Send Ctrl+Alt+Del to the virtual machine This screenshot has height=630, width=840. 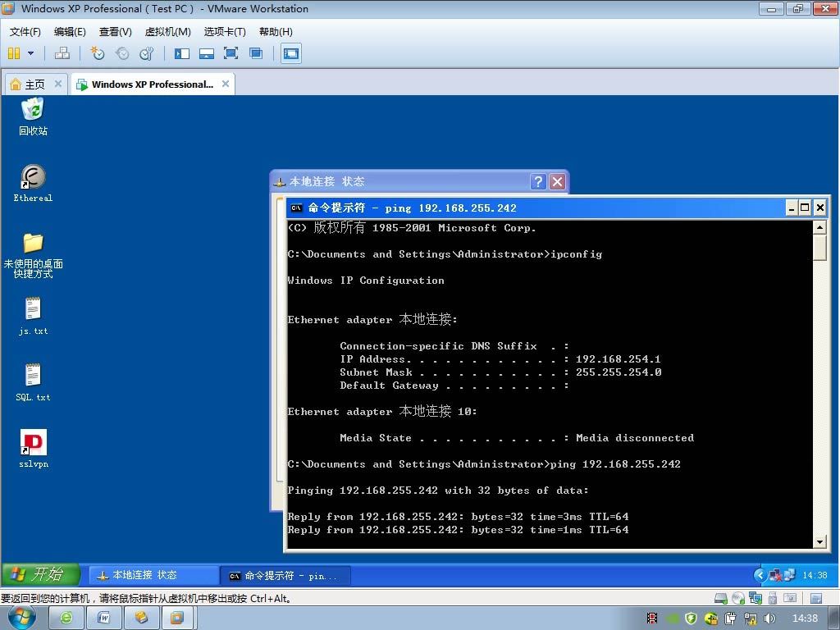pos(62,53)
